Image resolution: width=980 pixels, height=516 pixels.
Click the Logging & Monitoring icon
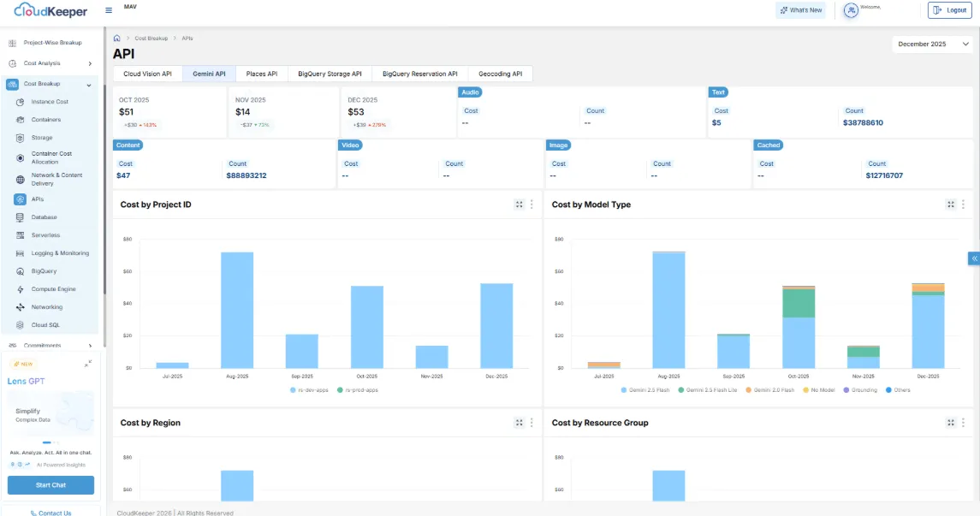[20, 253]
